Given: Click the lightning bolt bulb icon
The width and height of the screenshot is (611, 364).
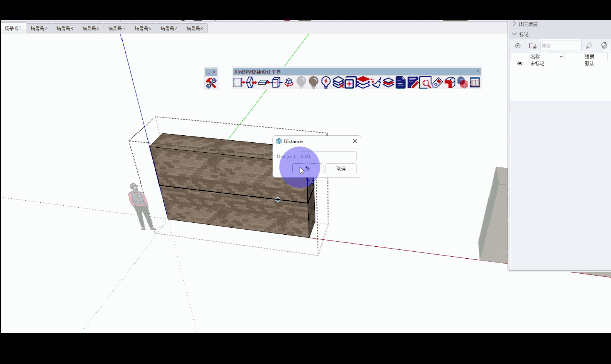Looking at the screenshot, I should [x=326, y=82].
